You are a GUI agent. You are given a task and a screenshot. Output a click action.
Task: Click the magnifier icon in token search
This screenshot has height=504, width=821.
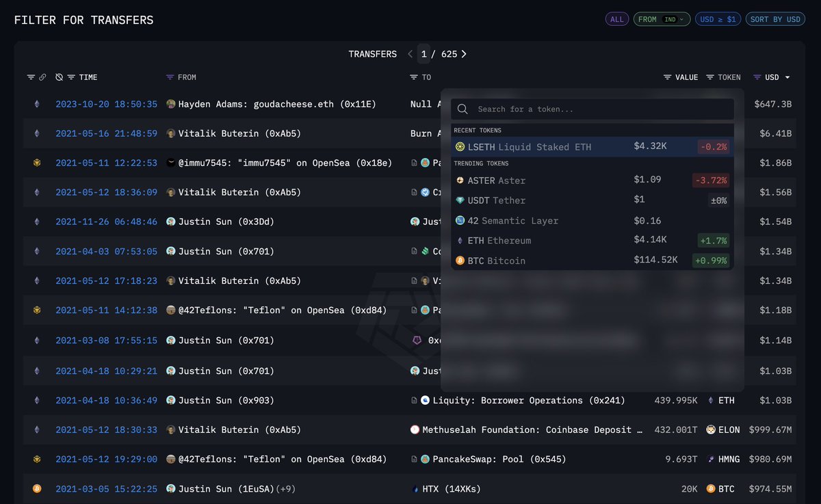click(x=462, y=109)
